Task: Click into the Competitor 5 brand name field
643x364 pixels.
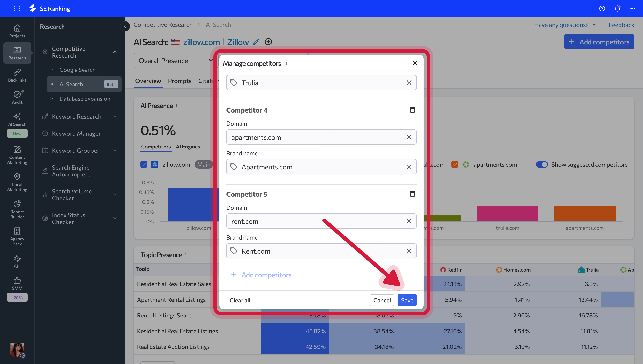Action: click(x=321, y=251)
